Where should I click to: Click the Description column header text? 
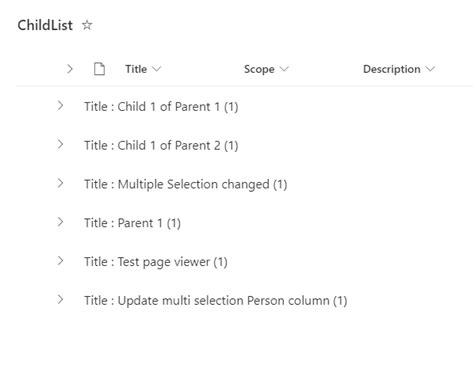(x=392, y=69)
